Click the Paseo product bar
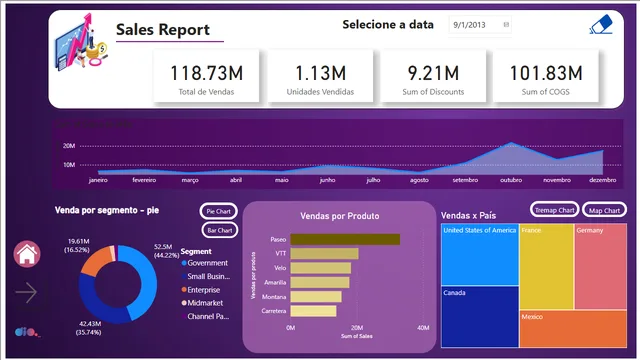This screenshot has height=360, width=640. coord(345,240)
